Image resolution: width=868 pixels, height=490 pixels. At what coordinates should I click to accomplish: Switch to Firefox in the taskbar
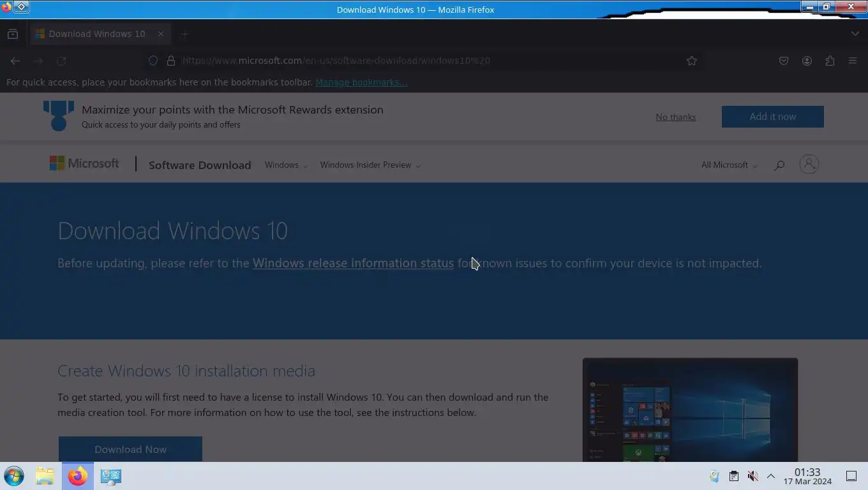(x=78, y=476)
